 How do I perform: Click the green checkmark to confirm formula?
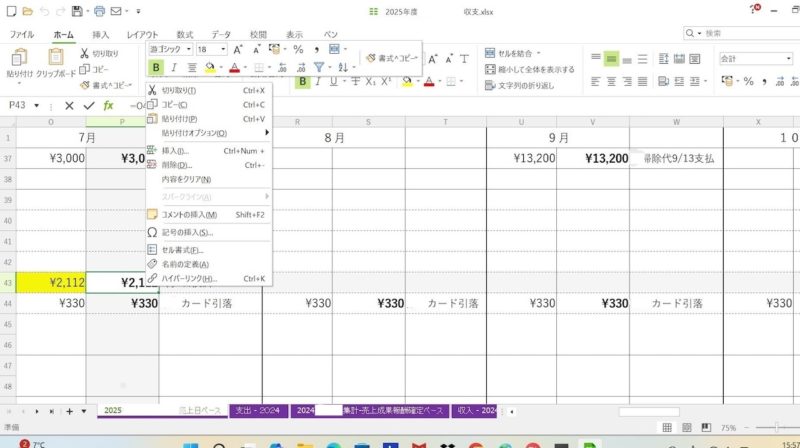click(x=89, y=105)
